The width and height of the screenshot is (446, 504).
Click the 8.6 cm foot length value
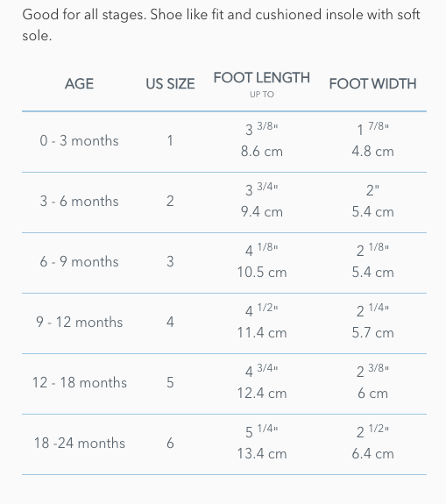click(x=262, y=152)
